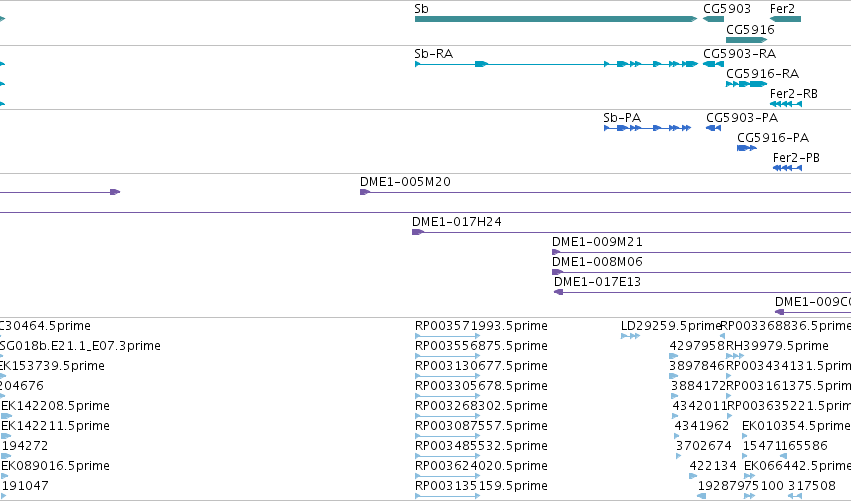Image resolution: width=851 pixels, height=501 pixels.
Task: Click the 191047 label
Action: tap(25, 486)
